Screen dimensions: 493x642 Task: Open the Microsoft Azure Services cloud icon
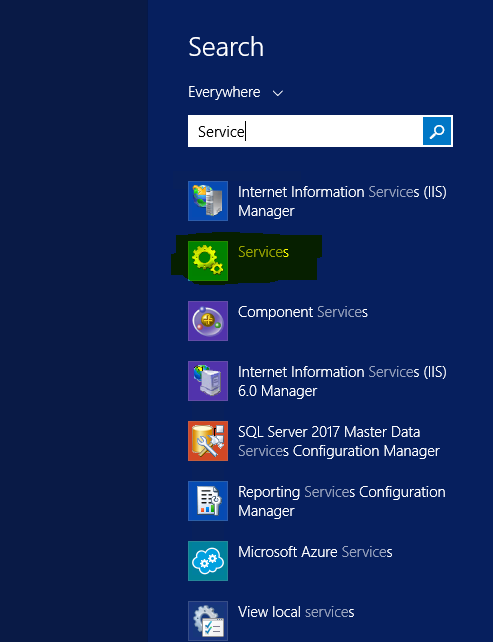pos(208,561)
